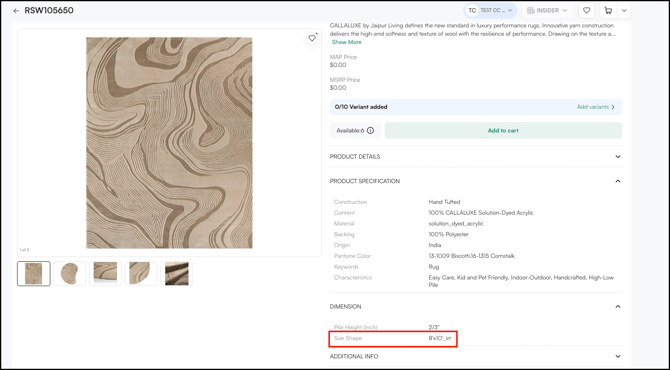Select the fifth dark close-up thumbnail
This screenshot has height=370, width=670.
click(176, 273)
